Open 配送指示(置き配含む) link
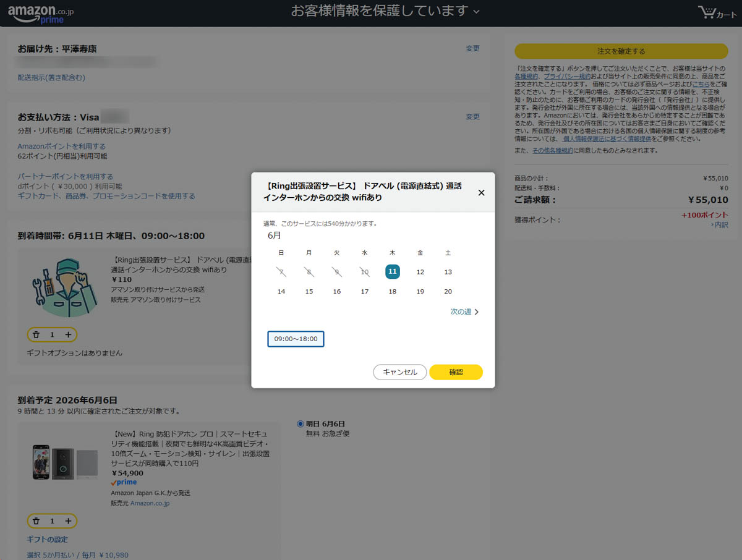 tap(51, 77)
